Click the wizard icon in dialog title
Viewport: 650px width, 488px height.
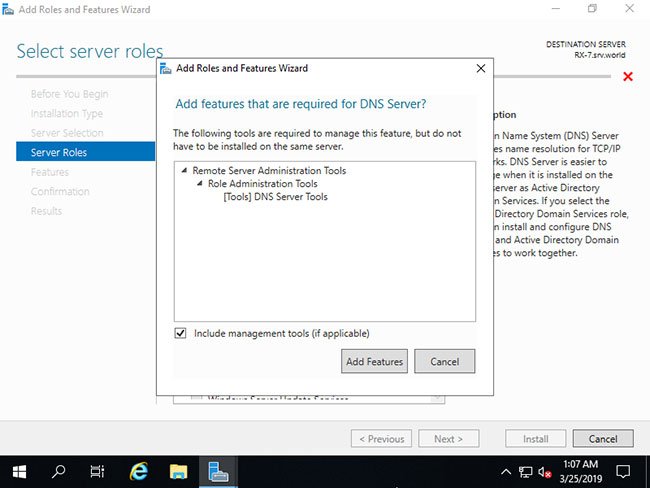point(165,68)
